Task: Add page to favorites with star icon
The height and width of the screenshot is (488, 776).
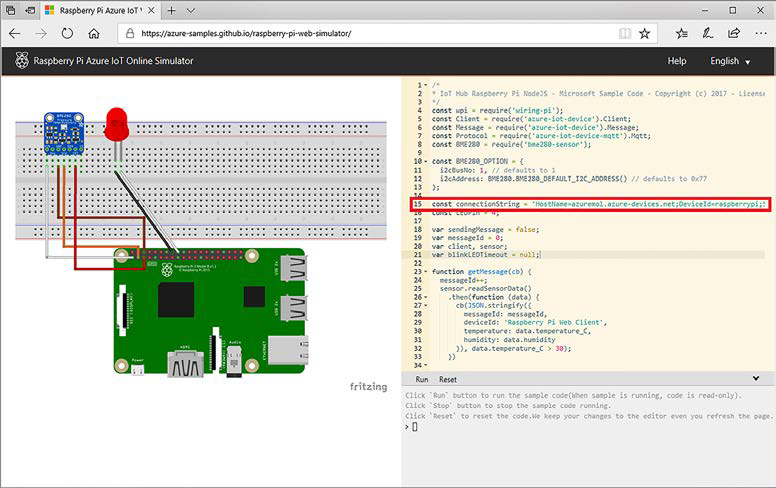Action: click(x=645, y=33)
